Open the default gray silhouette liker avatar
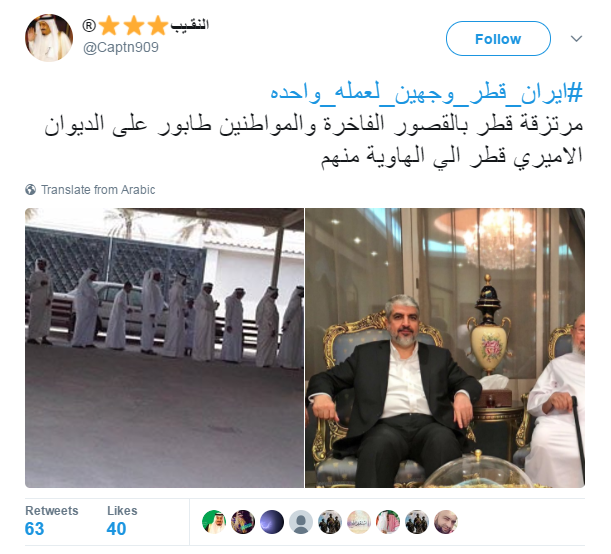611x554 pixels. point(301,522)
